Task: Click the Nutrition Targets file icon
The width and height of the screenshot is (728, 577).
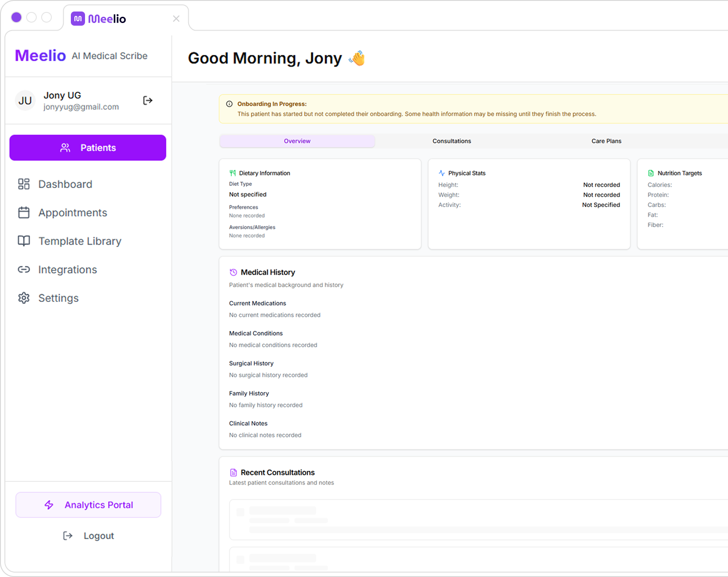Action: point(651,173)
